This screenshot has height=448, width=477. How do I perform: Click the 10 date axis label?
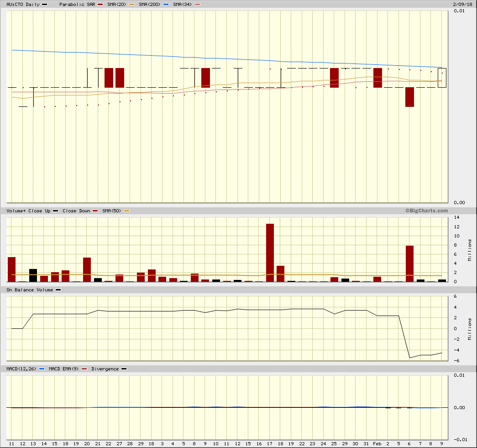pos(216,444)
